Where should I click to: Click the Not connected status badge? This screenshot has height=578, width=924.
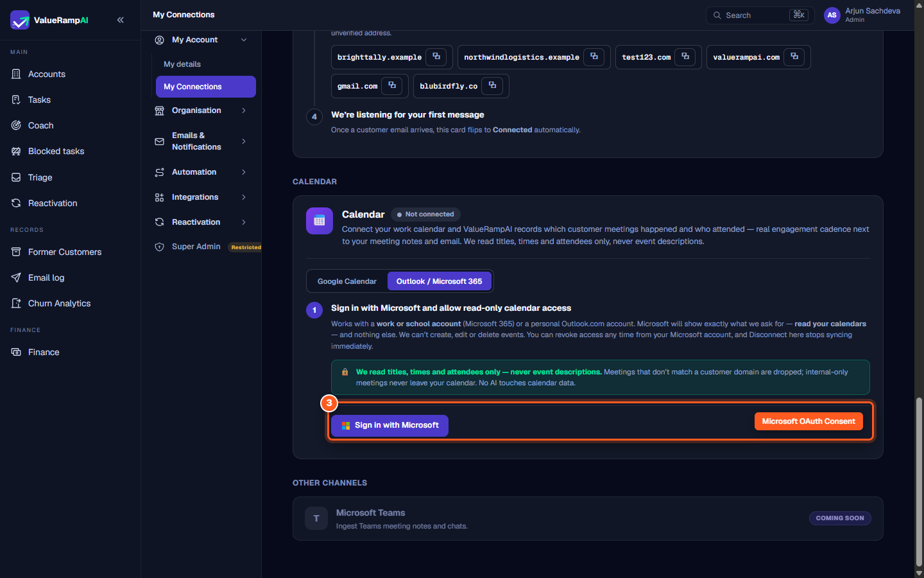(x=425, y=215)
